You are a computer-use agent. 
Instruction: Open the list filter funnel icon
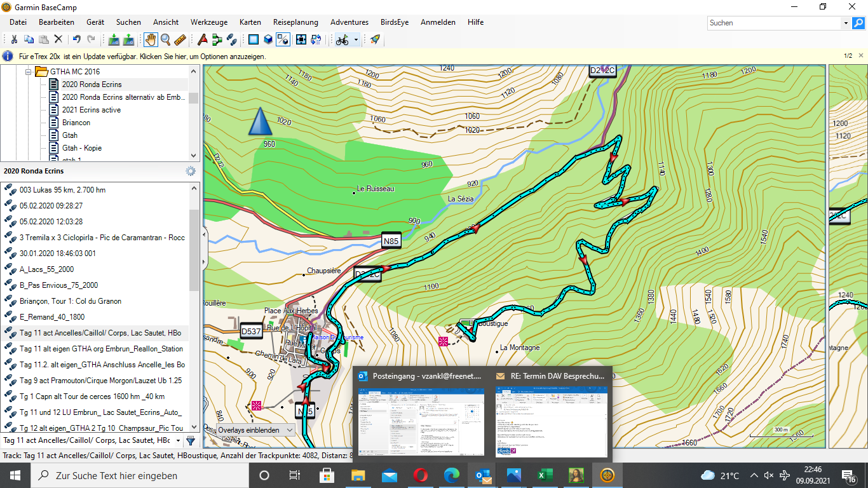(x=191, y=440)
